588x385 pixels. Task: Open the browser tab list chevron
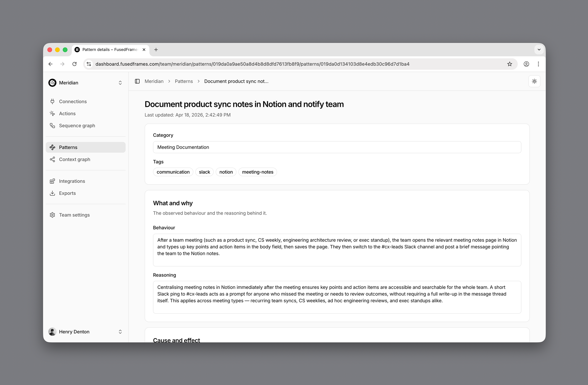pos(539,50)
